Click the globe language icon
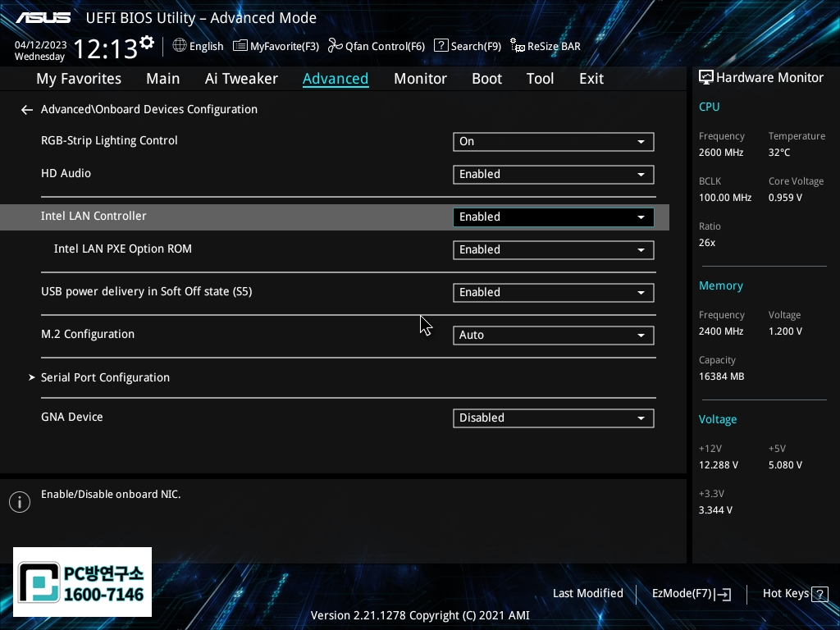840x630 pixels. point(180,46)
